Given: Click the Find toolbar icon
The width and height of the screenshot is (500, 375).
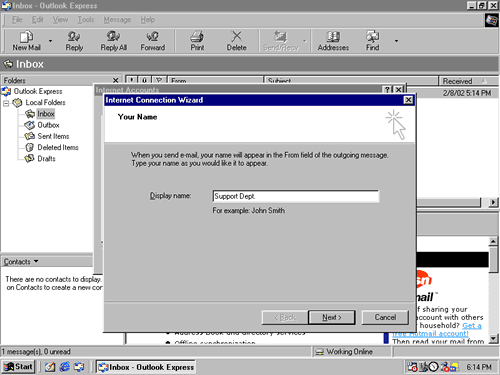Looking at the screenshot, I should 372,41.
